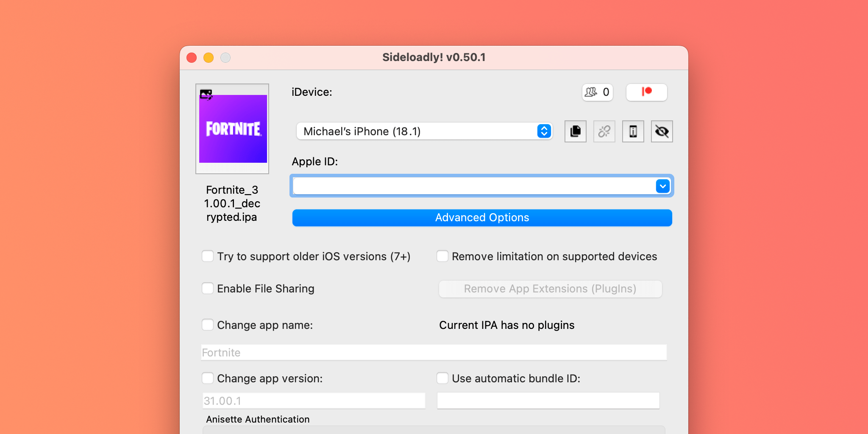
Task: Click Remove App Extensions (PlugIns) button
Action: [x=550, y=289]
